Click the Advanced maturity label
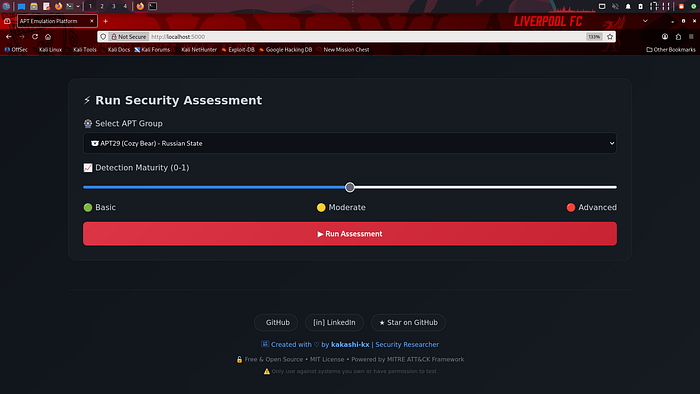700x394 pixels. coord(592,207)
